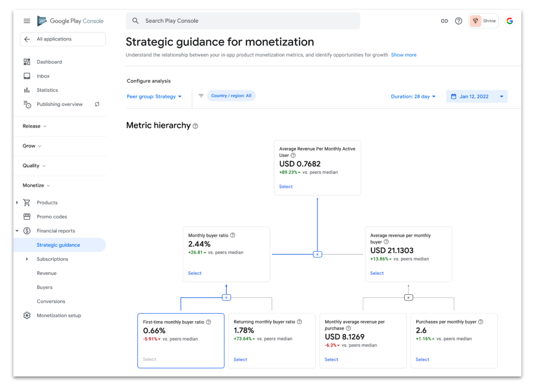
Task: Open the hamburger navigation menu
Action: point(27,21)
